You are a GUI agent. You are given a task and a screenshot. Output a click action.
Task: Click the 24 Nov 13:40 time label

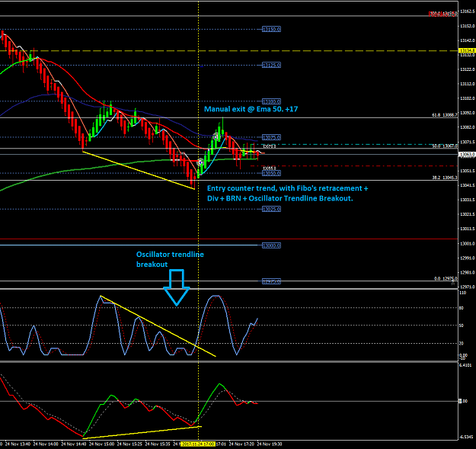(x=18, y=444)
